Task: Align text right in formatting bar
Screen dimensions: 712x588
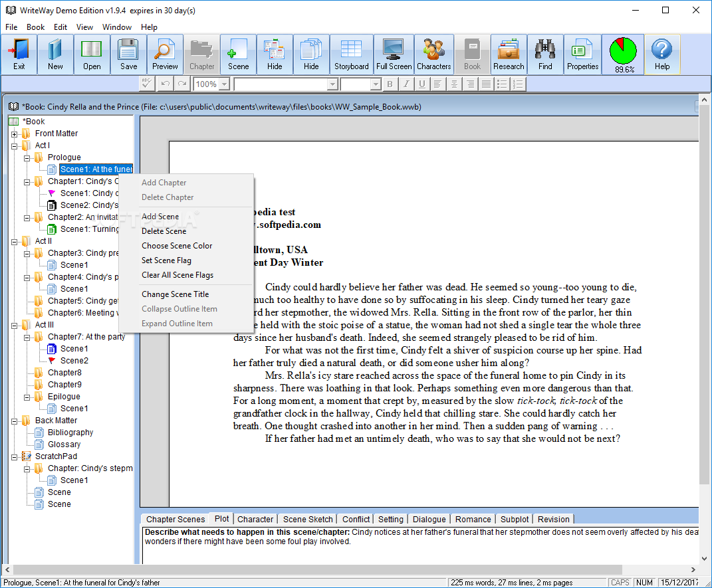Action: click(471, 84)
